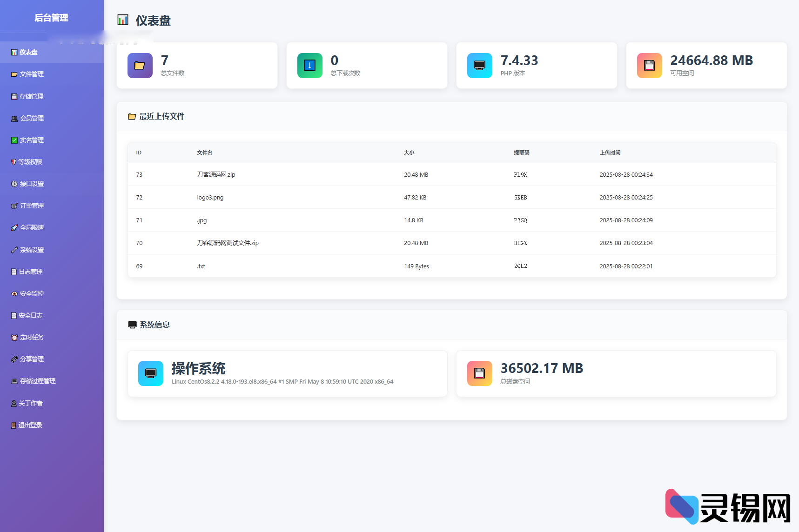Select the 实名管理 verification icon

tap(14, 140)
